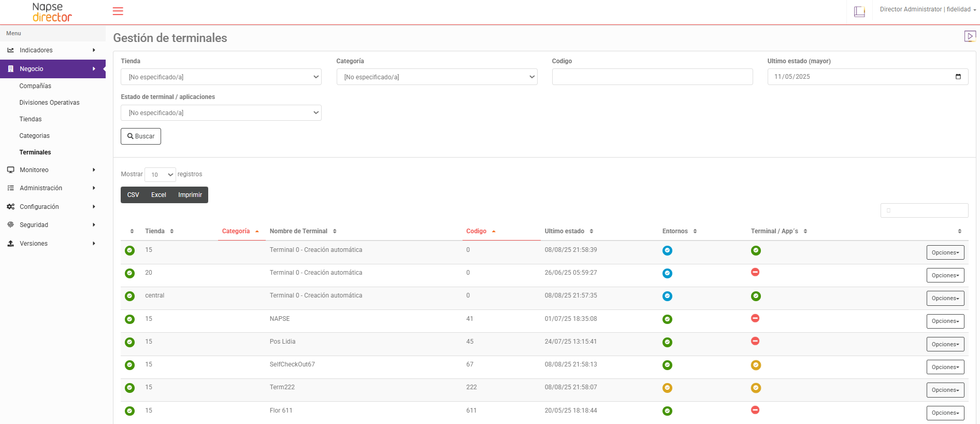Click red Terminal/App icon in Flor 611 row
This screenshot has width=980, height=424.
(x=755, y=410)
